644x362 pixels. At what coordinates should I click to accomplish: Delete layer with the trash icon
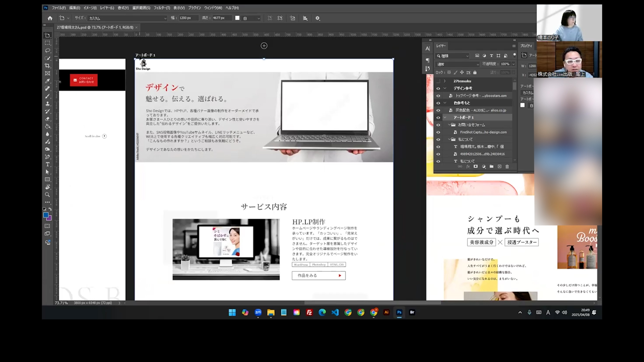(507, 167)
